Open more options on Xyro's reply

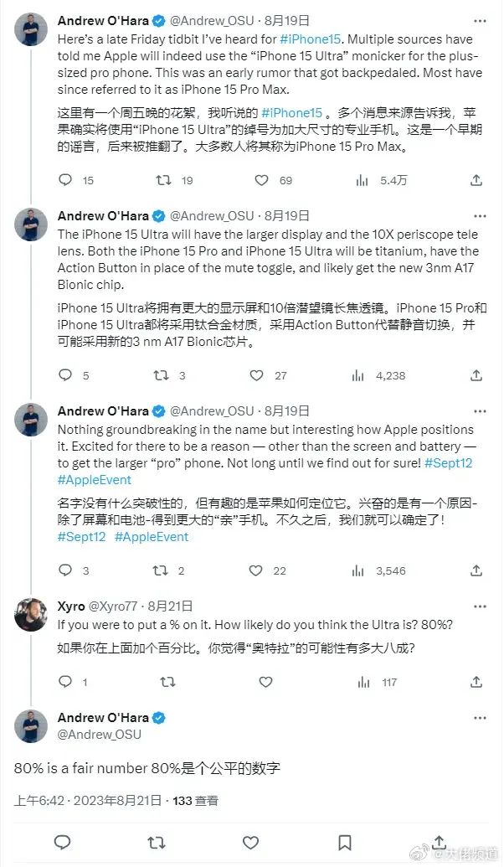[476, 605]
